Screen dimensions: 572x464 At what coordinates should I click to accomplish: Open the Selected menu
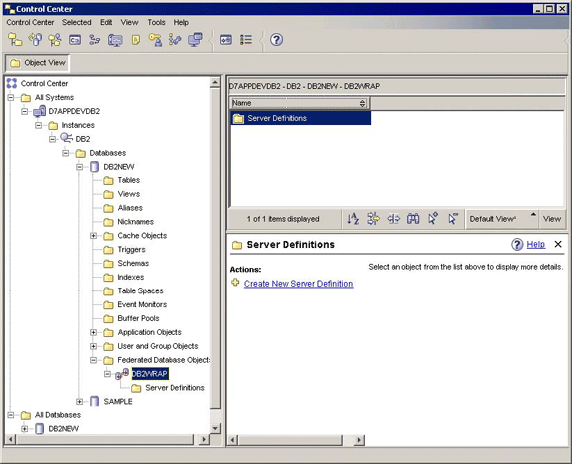pos(77,22)
